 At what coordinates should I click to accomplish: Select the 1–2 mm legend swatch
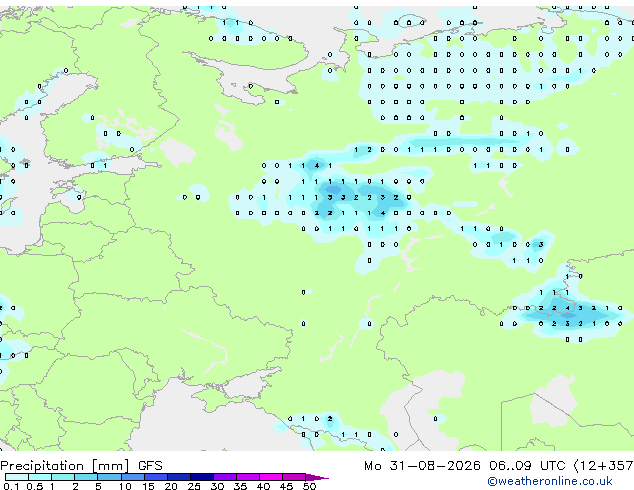pos(63,477)
